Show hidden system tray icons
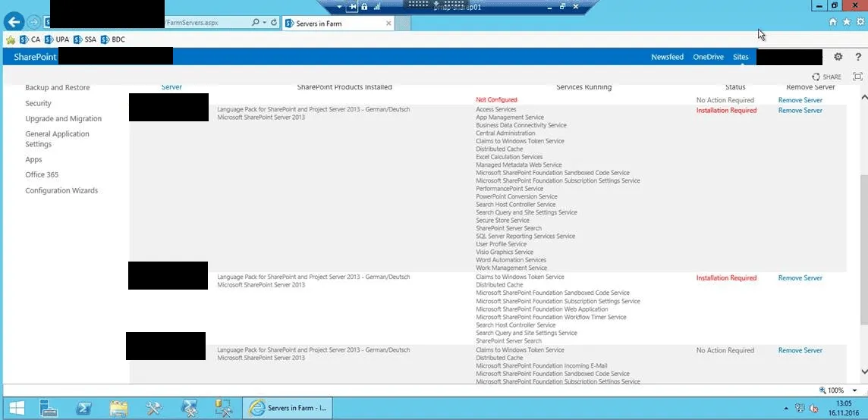 coord(786,409)
